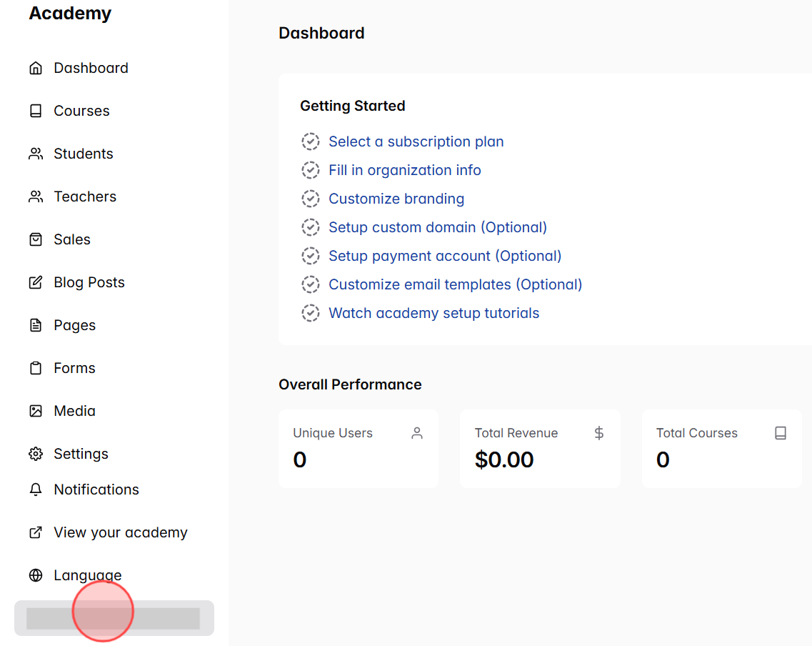Click the dollar icon on Total Revenue card
Screen dimensions: 812x646
[598, 432]
